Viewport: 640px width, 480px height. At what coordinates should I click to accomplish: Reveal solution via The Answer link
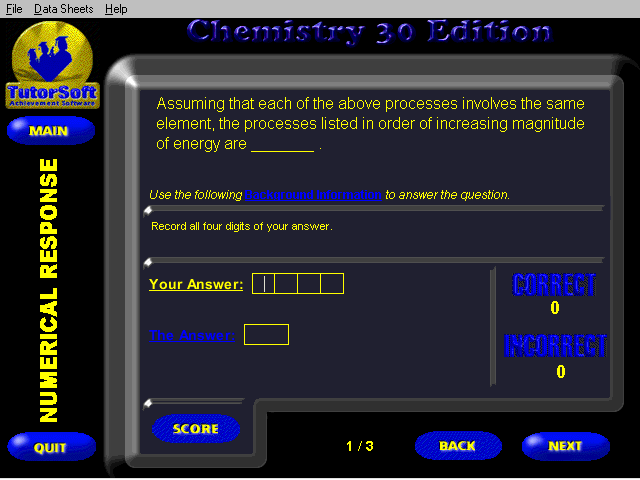pos(192,335)
